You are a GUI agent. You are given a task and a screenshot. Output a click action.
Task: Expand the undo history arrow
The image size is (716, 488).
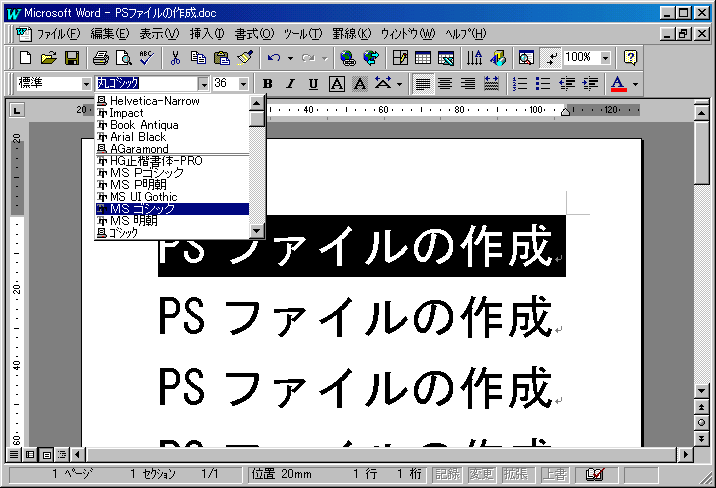(x=290, y=58)
